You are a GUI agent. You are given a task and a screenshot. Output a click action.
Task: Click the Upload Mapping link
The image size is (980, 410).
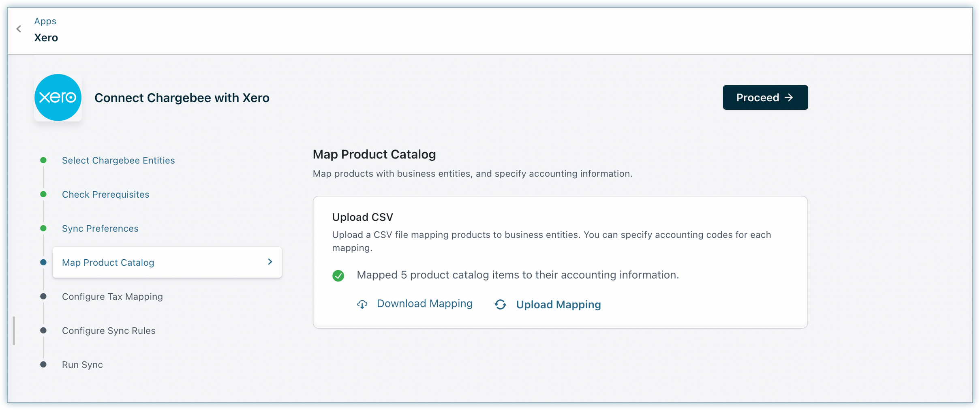(x=558, y=305)
